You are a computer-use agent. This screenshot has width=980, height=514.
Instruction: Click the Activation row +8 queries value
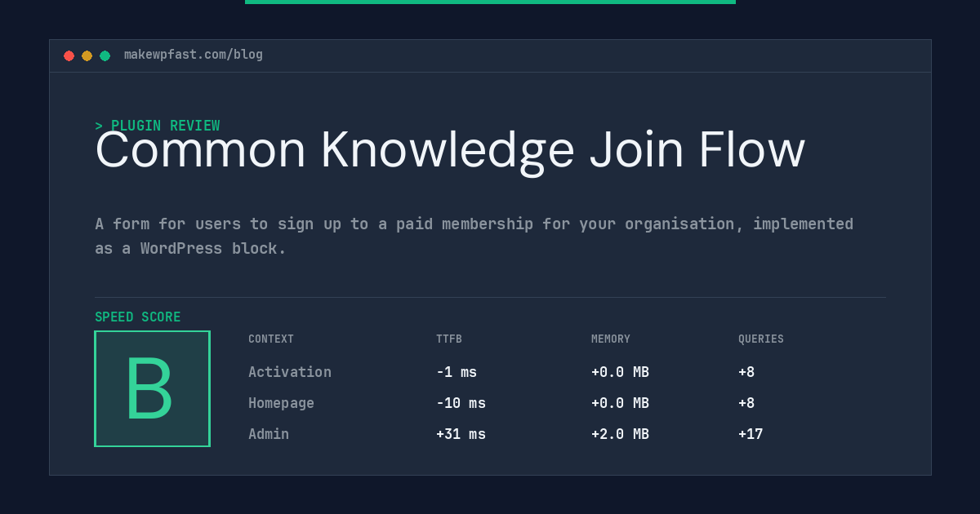[x=746, y=372]
